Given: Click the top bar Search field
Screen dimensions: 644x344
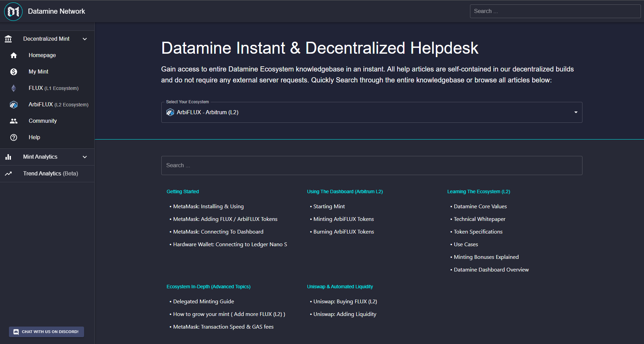Looking at the screenshot, I should click(x=555, y=11).
